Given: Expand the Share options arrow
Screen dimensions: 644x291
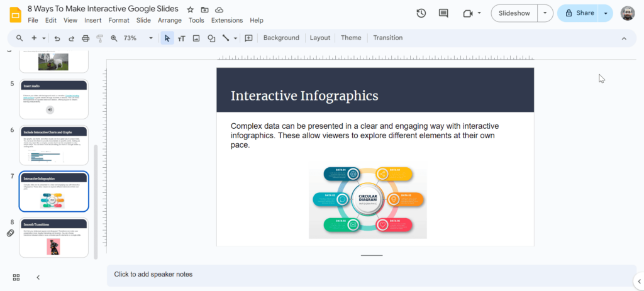Looking at the screenshot, I should (606, 13).
